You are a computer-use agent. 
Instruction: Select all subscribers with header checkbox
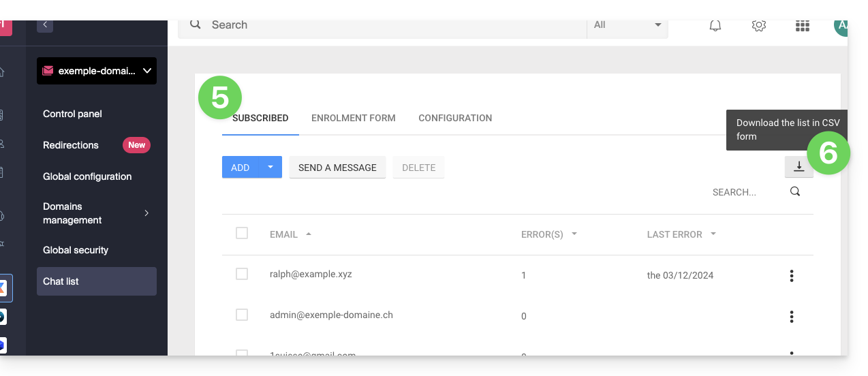coord(242,233)
